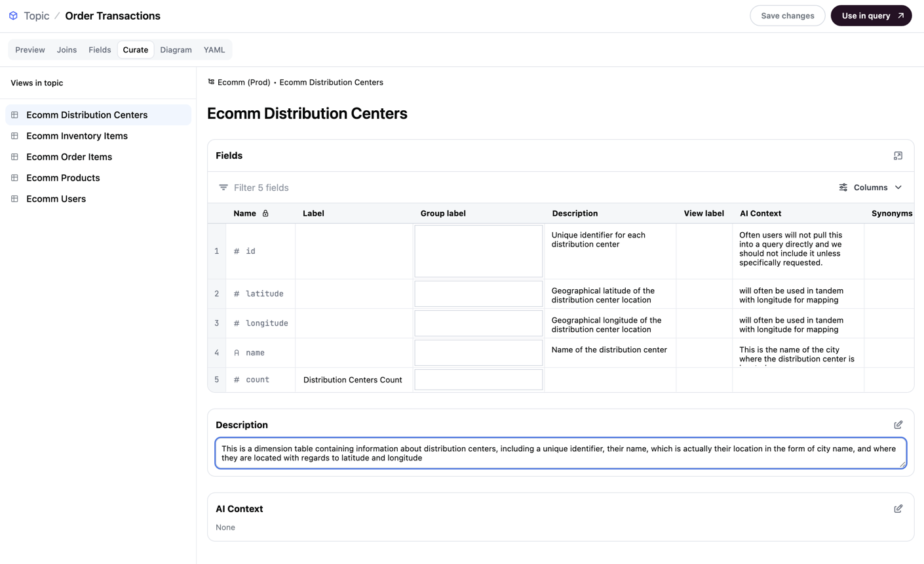
Task: Open the Diagram tab
Action: point(176,50)
